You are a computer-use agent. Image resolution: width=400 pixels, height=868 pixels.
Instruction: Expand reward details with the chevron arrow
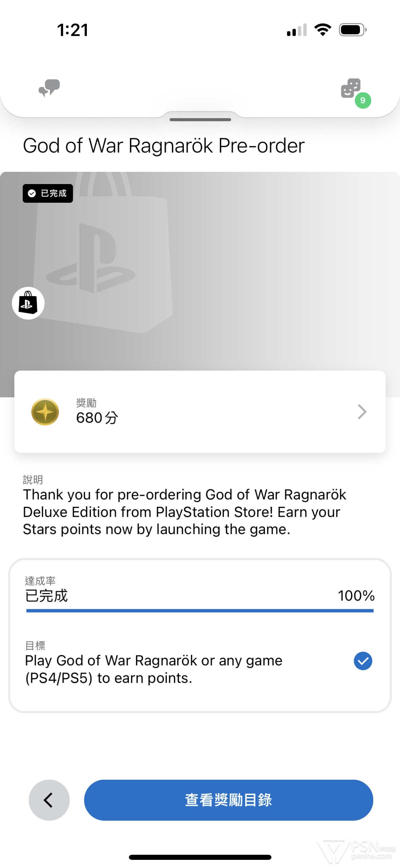[x=362, y=412]
